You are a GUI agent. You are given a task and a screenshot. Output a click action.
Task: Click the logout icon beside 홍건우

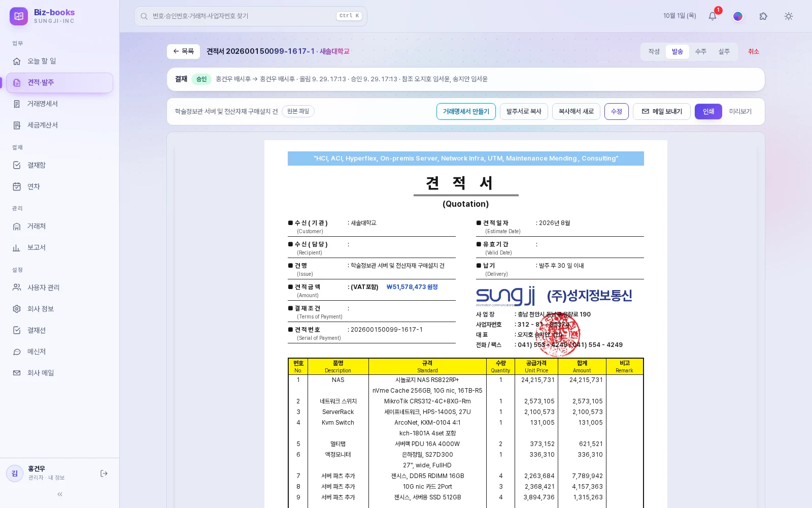pos(104,473)
